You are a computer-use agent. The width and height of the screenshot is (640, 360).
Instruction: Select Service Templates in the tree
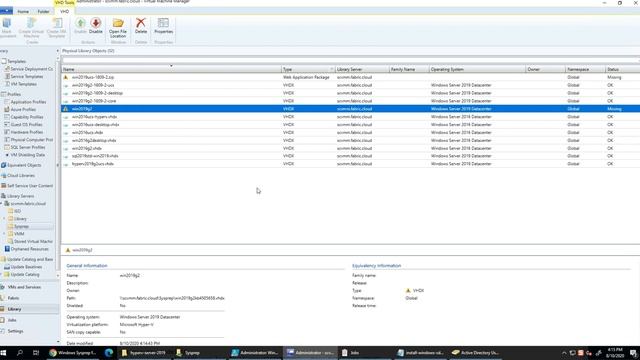pos(24,76)
